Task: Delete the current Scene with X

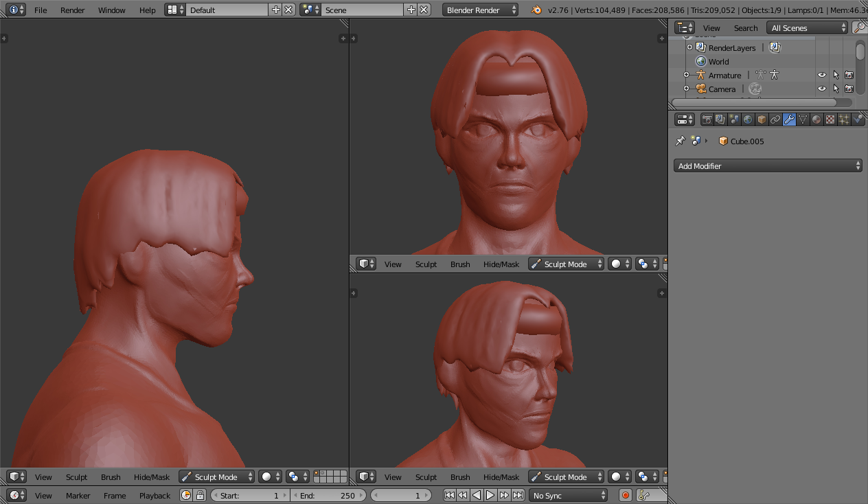Action: [x=424, y=10]
